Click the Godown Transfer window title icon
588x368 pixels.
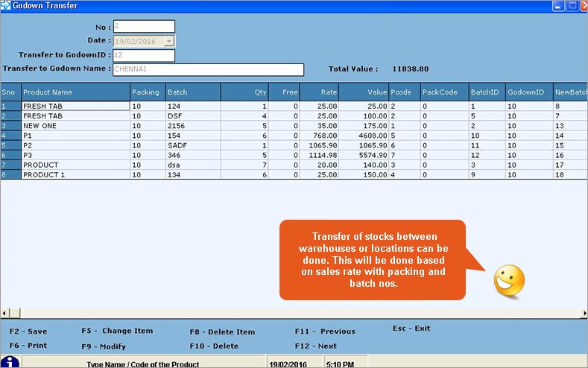(x=7, y=6)
